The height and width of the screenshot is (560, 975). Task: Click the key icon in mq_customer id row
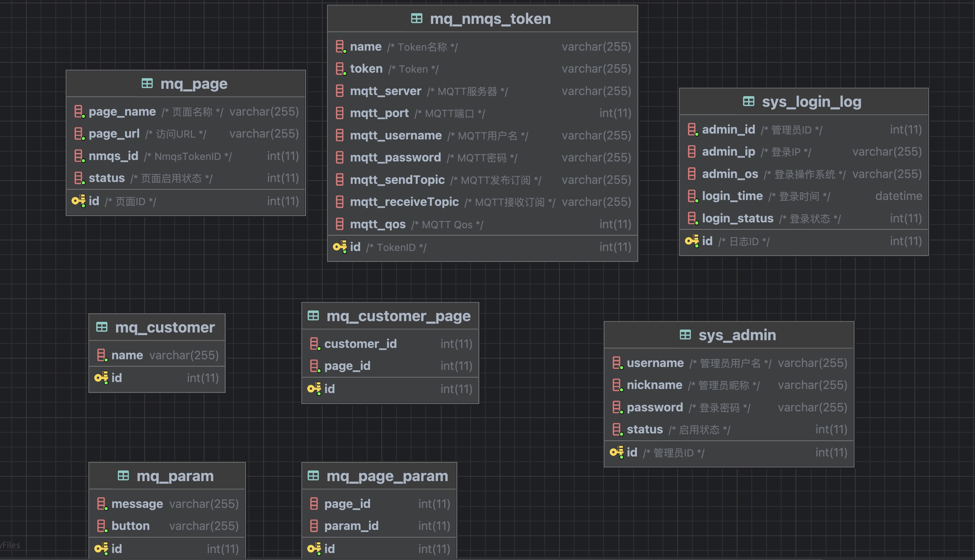(x=101, y=378)
